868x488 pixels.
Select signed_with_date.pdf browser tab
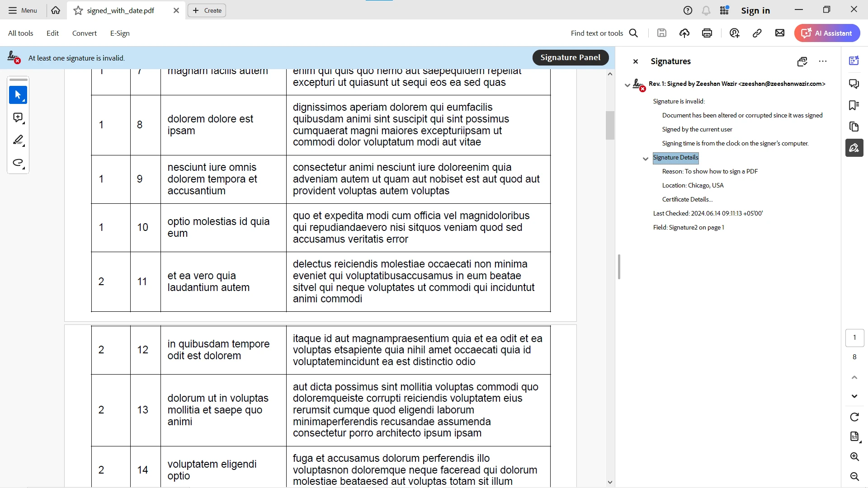(119, 10)
